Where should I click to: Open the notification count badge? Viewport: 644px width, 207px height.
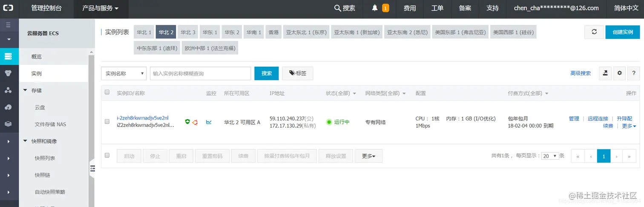pos(385,8)
